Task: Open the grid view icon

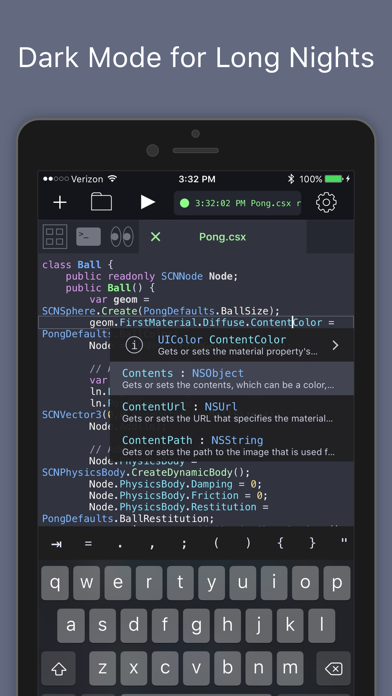Action: pos(55,236)
